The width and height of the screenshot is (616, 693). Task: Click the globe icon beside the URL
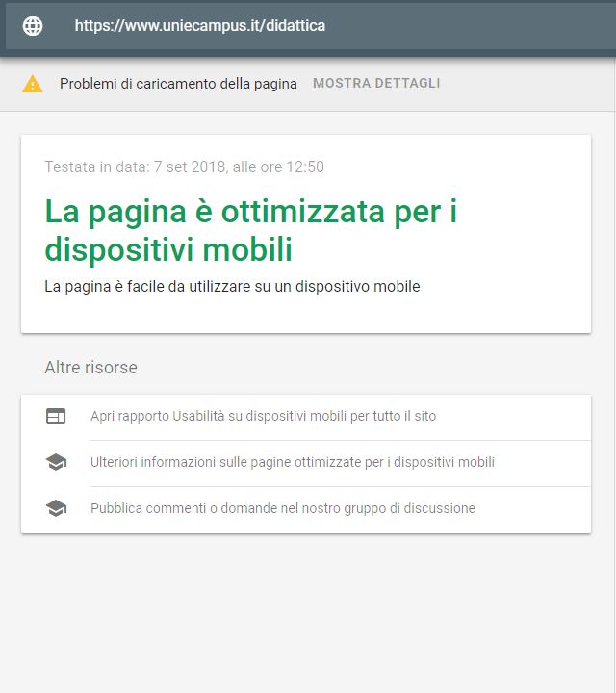[33, 26]
